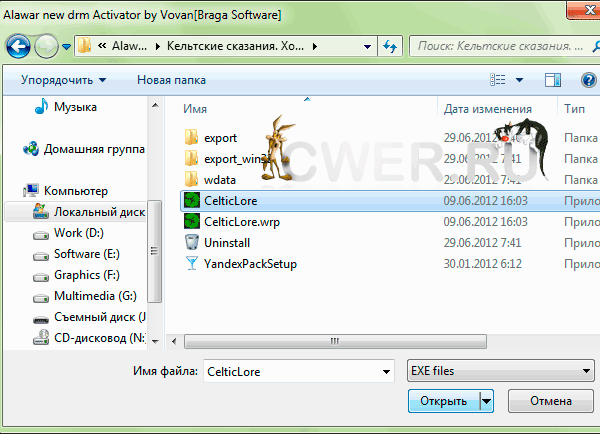Click the Uninstall recycle bin icon
The height and width of the screenshot is (434, 600).
click(192, 242)
